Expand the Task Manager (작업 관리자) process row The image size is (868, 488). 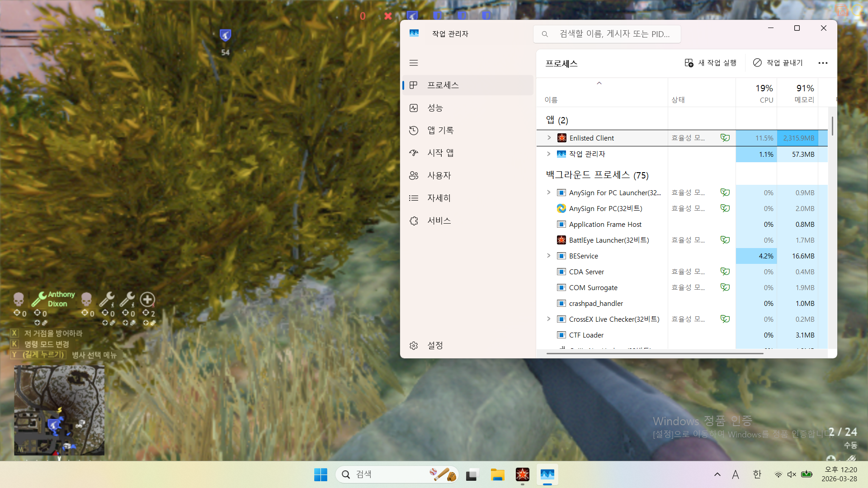point(549,154)
